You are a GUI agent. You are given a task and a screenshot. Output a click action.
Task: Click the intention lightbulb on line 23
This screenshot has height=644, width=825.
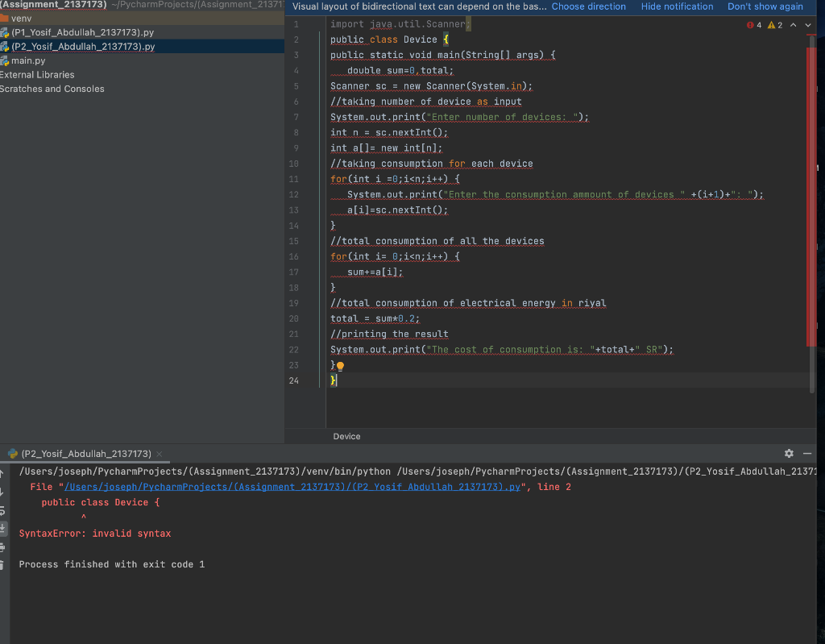(x=341, y=366)
